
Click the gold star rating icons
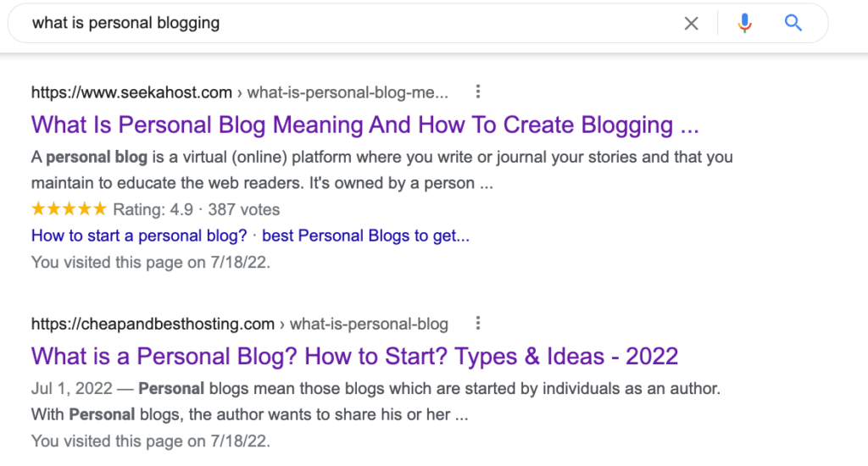click(69, 209)
